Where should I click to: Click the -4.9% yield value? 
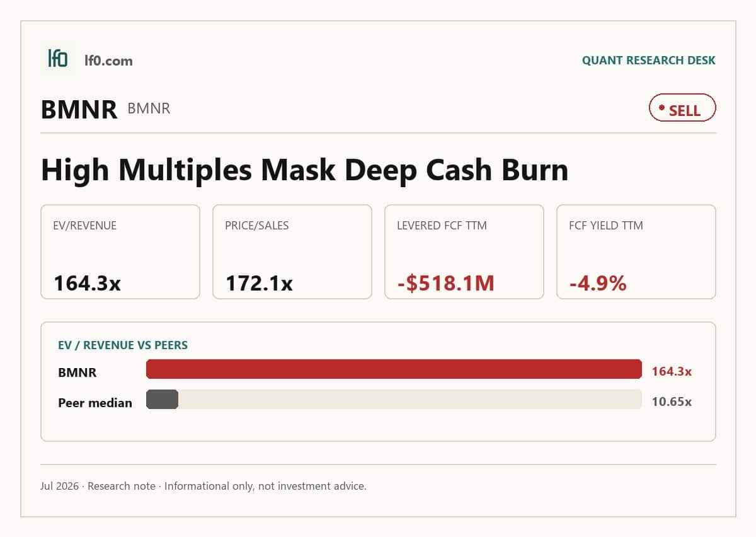tap(598, 283)
